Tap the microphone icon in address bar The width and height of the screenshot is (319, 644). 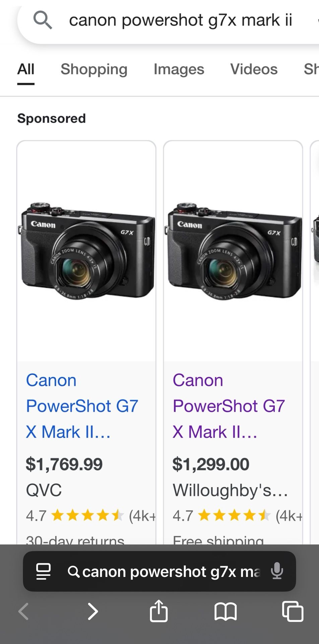(277, 571)
